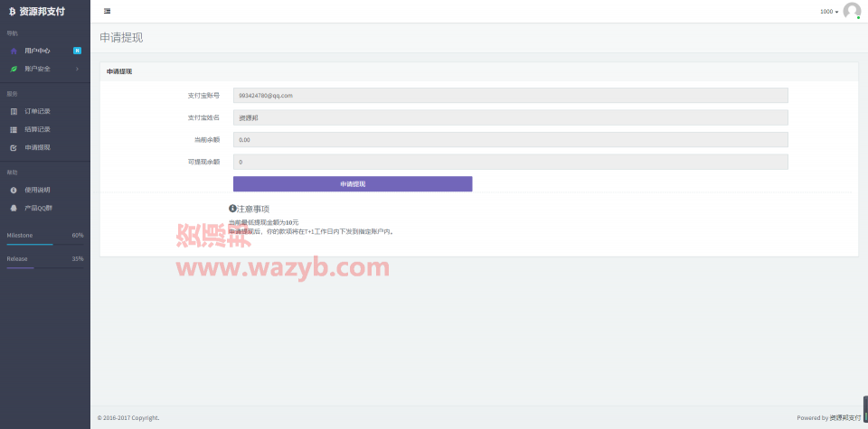Click the 申请提现 page title
This screenshot has width=868, height=429.
click(x=121, y=38)
